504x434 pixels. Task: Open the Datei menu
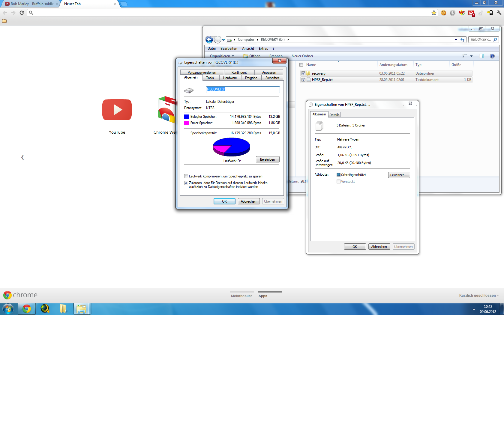click(x=211, y=49)
